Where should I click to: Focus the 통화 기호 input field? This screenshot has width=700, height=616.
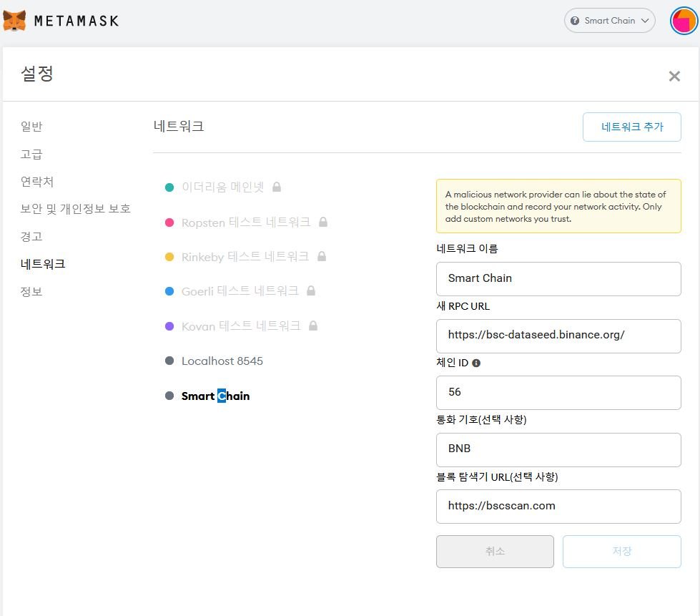(558, 450)
